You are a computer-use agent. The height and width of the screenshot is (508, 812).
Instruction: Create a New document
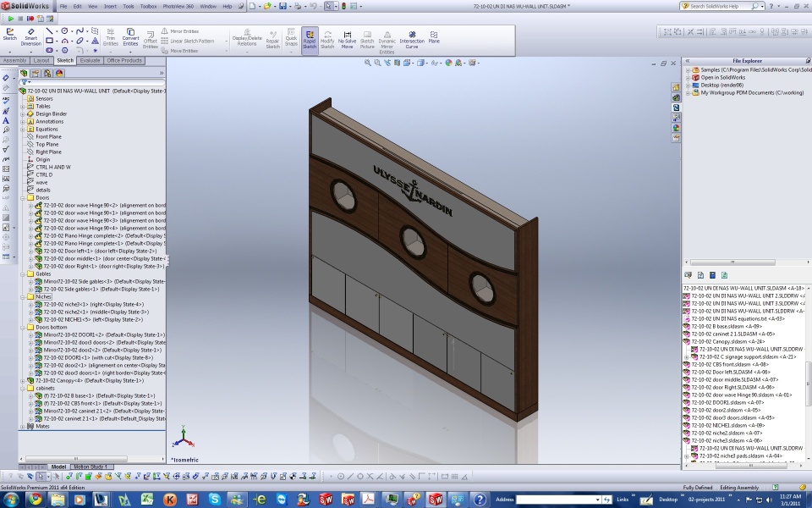click(x=252, y=6)
